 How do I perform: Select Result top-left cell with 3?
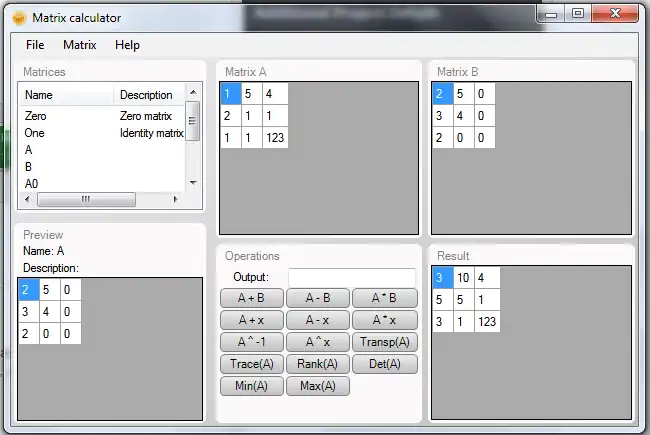click(x=443, y=278)
